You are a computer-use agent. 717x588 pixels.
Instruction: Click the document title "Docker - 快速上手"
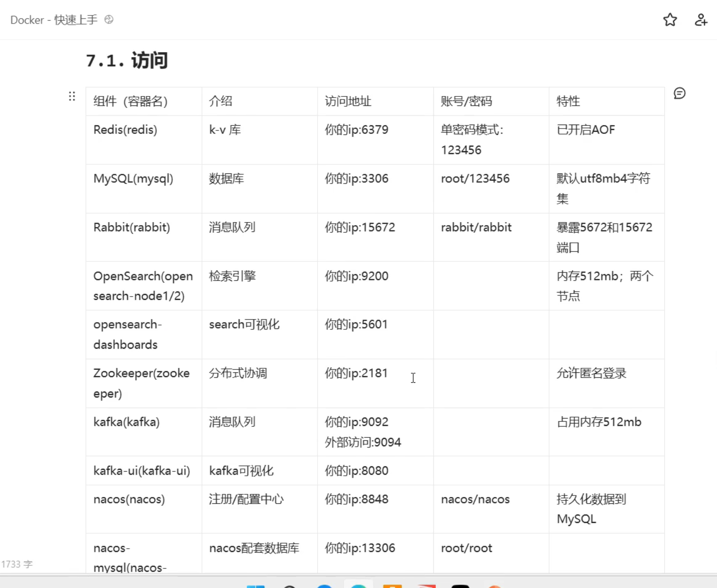pos(54,20)
